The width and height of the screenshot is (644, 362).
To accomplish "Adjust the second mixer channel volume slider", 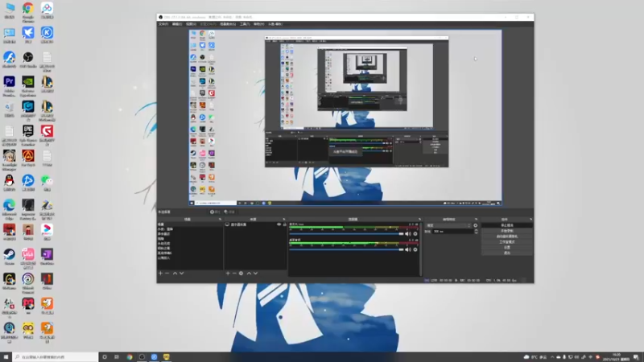I will coord(347,249).
